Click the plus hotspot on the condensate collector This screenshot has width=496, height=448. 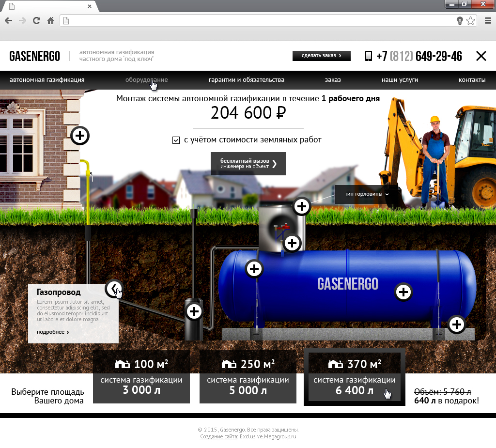click(194, 311)
